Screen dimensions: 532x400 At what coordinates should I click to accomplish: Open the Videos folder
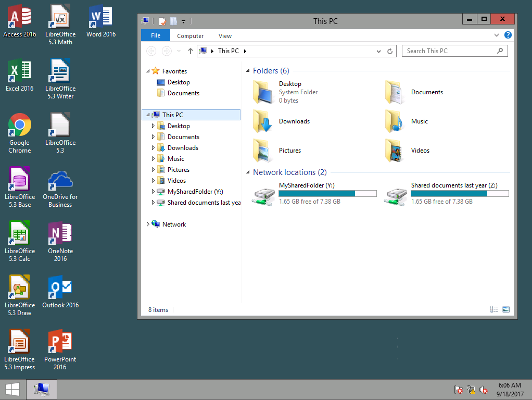[x=421, y=150]
